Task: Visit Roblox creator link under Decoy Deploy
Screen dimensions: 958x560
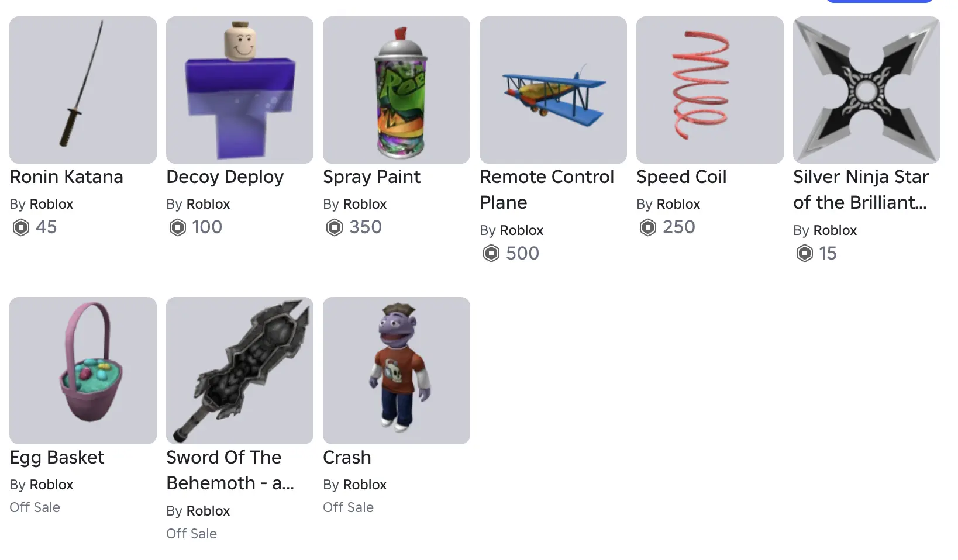Action: 208,204
